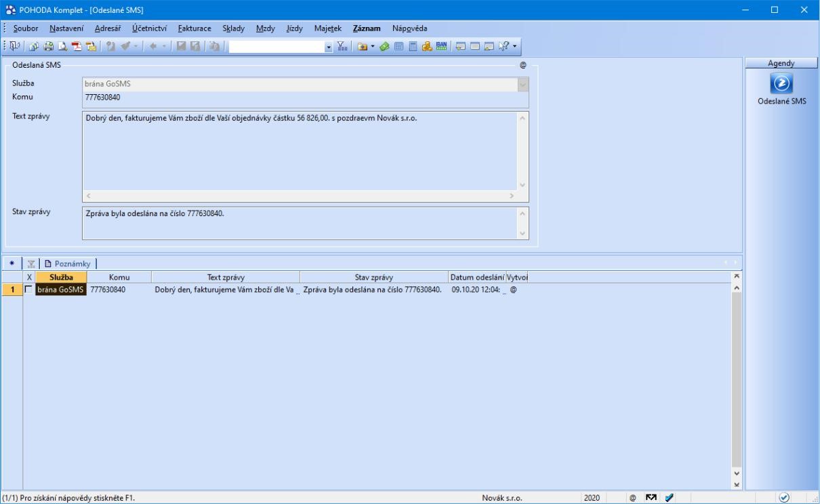Open the Účetnictví menu

[149, 28]
